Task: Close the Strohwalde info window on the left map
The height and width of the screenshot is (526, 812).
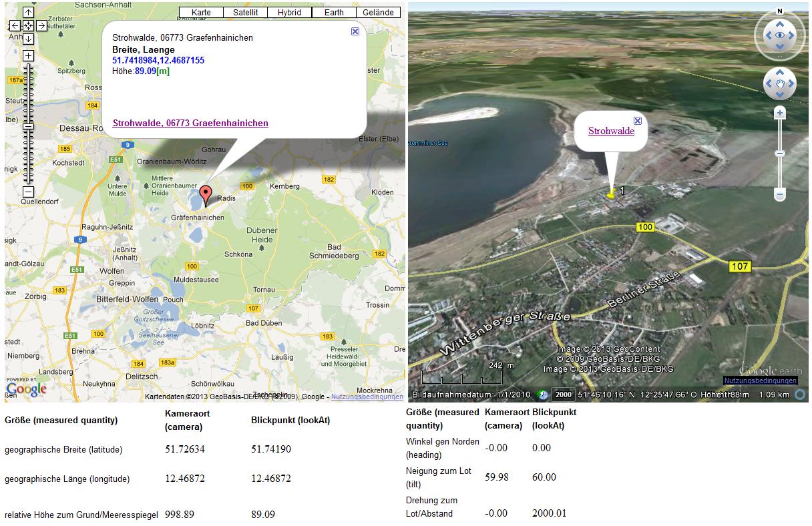Action: point(355,31)
